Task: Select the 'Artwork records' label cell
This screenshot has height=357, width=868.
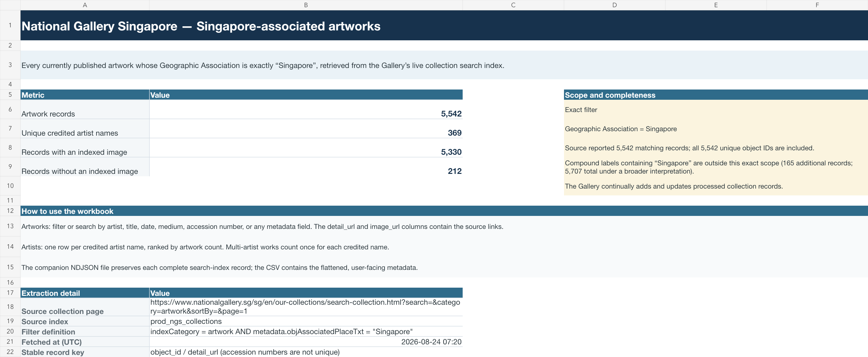Action: [x=85, y=109]
